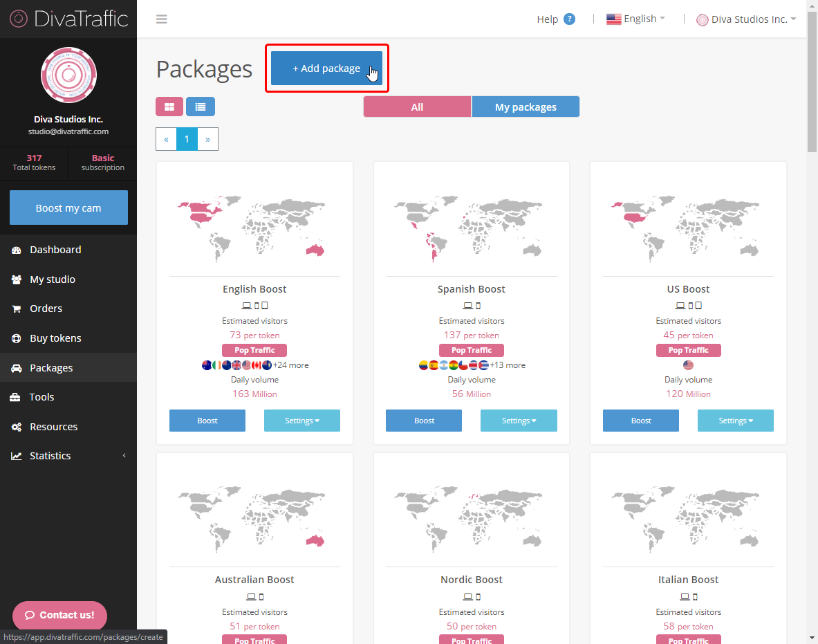The image size is (818, 644).
Task: Click the US flag language icon
Action: point(613,19)
